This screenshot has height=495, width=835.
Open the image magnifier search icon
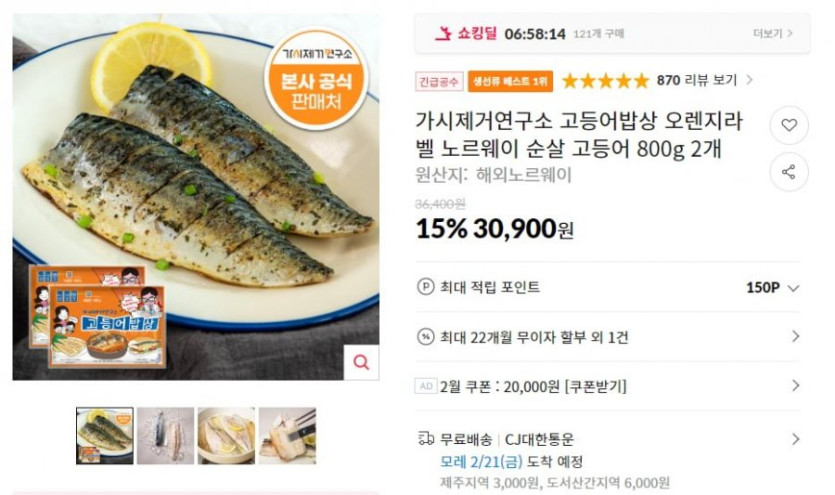361,362
